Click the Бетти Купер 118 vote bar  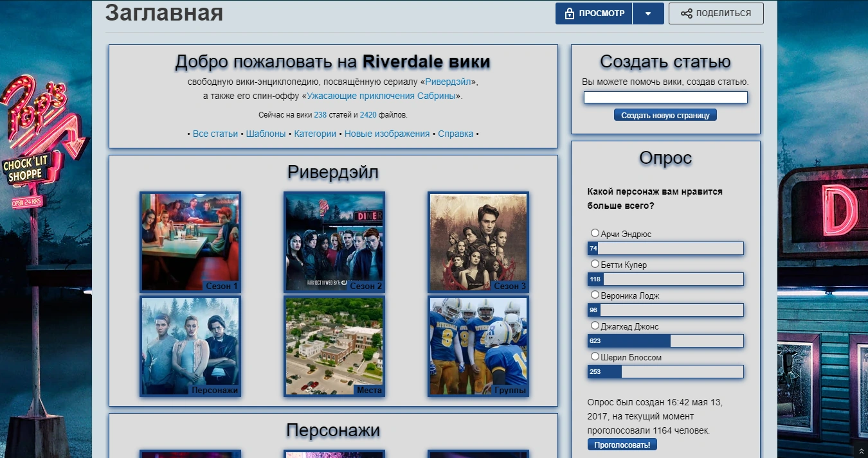pos(665,279)
